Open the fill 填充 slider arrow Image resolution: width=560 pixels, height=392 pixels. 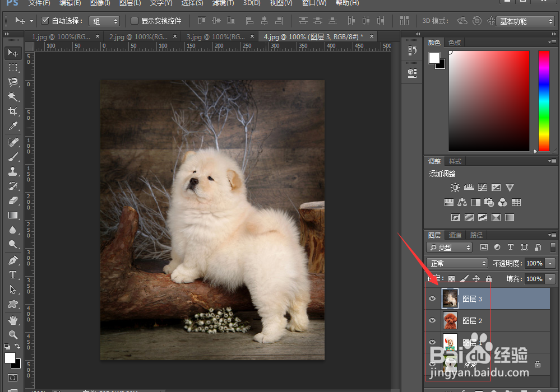tap(550, 279)
